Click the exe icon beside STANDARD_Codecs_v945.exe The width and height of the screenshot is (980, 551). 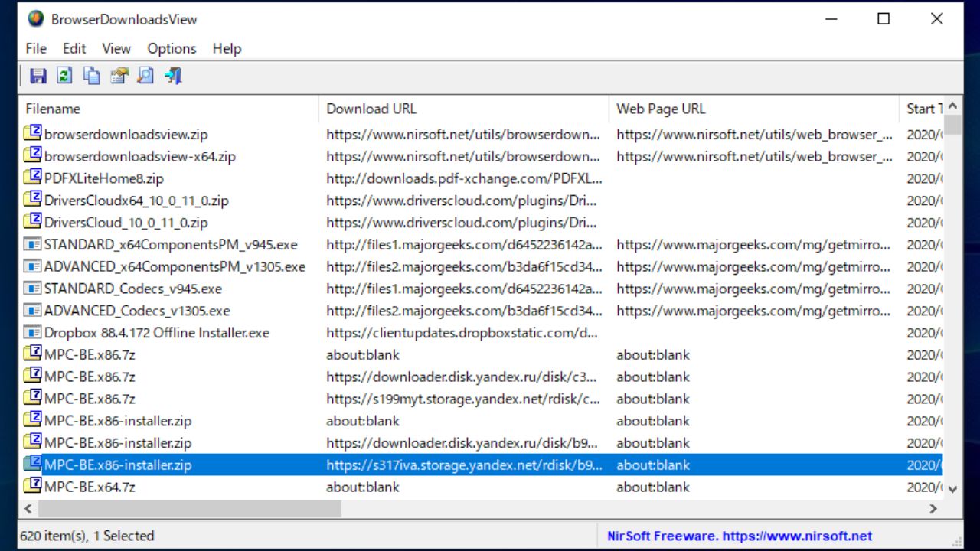pyautogui.click(x=32, y=289)
